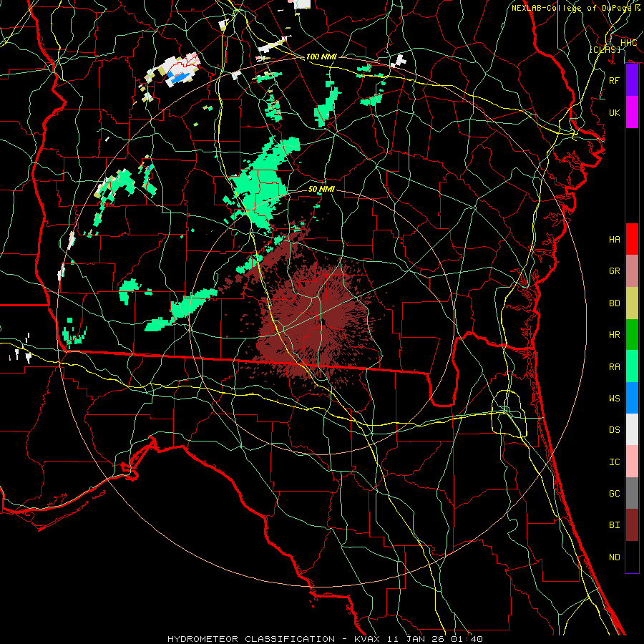Click the IC pink legend swatch
Screen dimensions: 644x644
pos(632,462)
